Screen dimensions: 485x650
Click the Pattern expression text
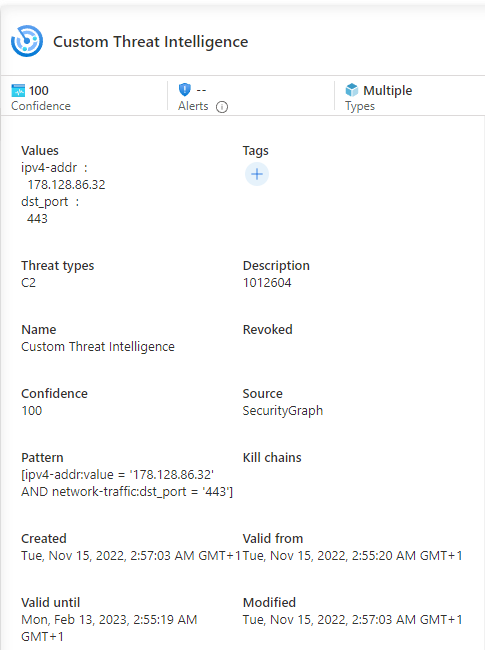coord(127,483)
